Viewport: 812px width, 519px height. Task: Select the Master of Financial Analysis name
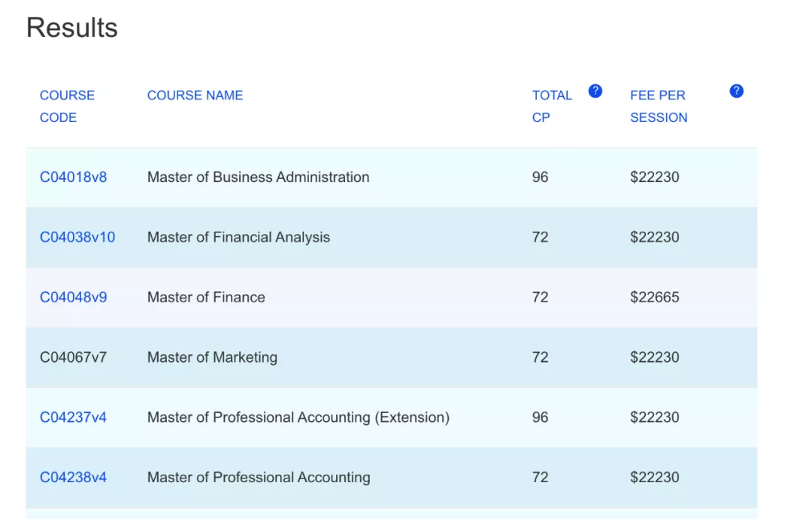(238, 238)
